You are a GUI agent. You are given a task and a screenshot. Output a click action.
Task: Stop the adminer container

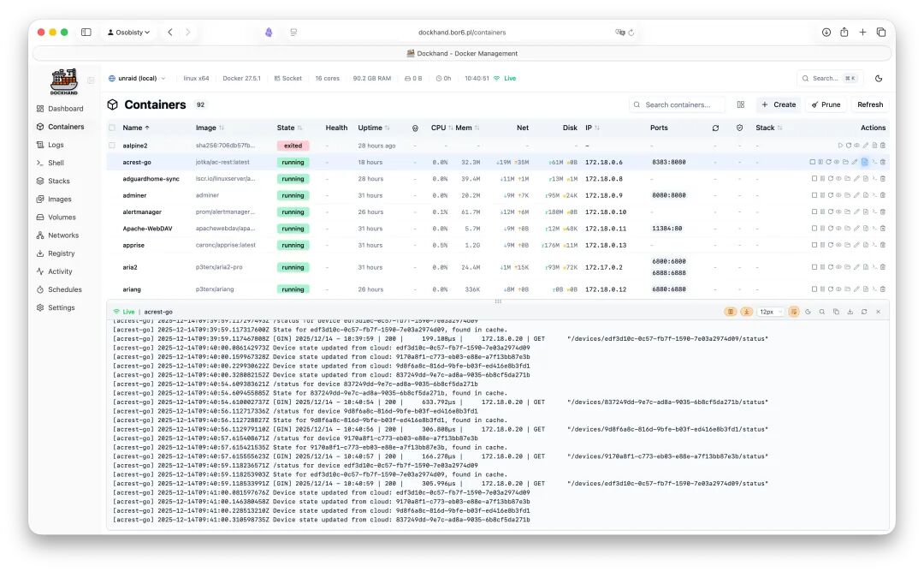pyautogui.click(x=814, y=195)
